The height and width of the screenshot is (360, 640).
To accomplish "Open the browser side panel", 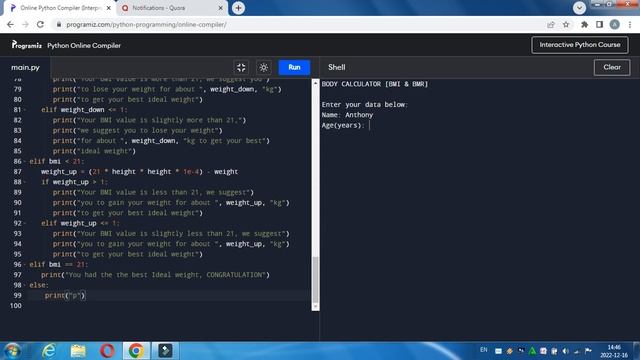I will click(x=599, y=24).
